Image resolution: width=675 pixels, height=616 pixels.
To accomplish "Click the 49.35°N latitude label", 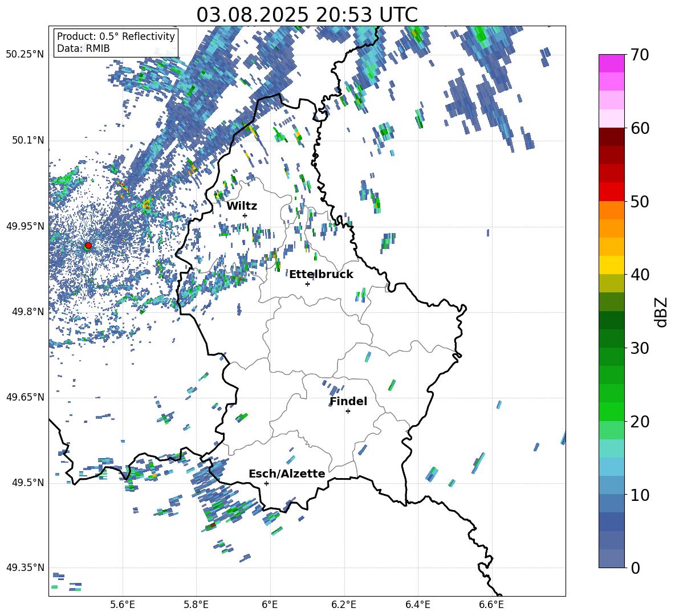I will (x=25, y=568).
